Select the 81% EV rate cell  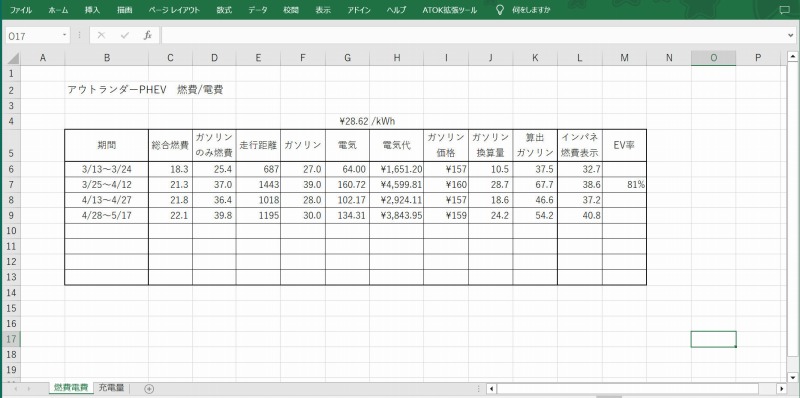[x=624, y=184]
